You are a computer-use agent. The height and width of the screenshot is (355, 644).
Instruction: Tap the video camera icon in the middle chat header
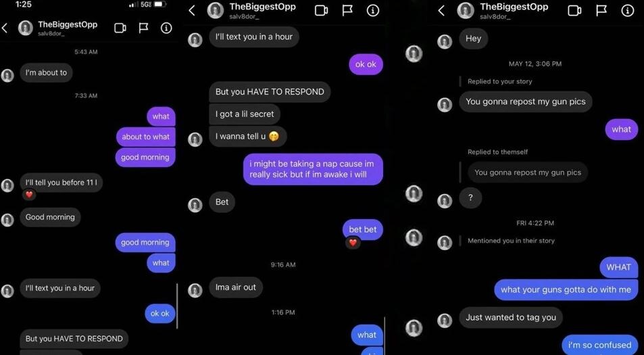tap(321, 11)
